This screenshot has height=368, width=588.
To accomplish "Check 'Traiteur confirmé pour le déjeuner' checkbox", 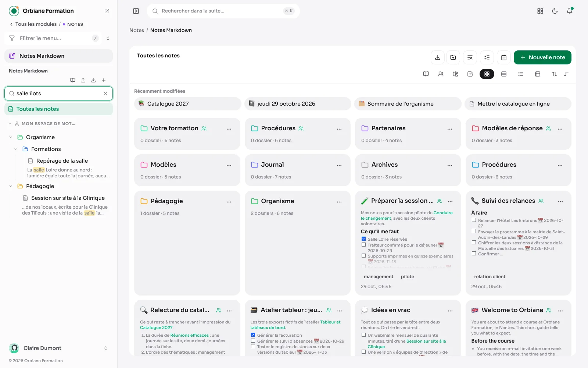I will click(363, 244).
